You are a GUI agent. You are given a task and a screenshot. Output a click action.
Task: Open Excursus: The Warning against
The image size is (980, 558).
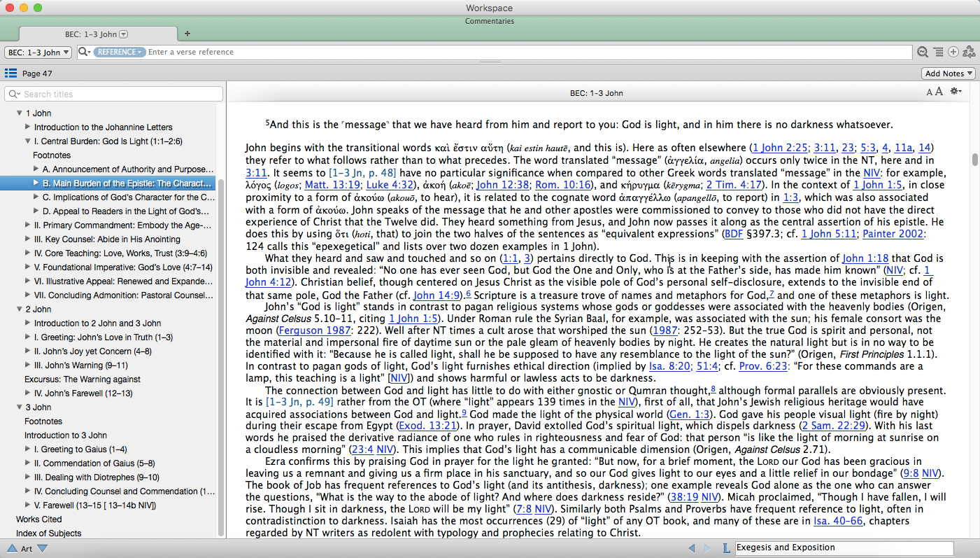pos(83,379)
